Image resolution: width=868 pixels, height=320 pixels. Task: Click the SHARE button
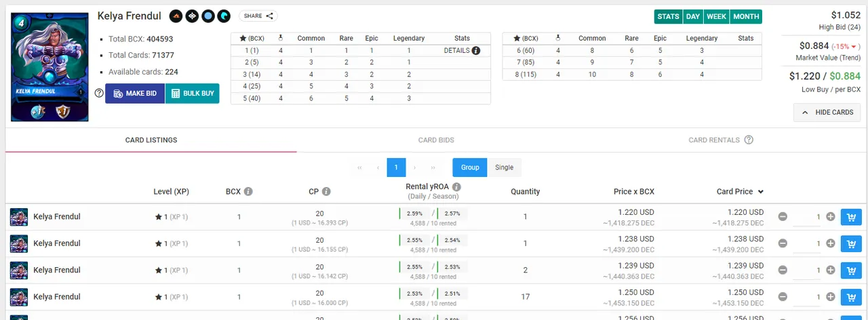tap(258, 16)
